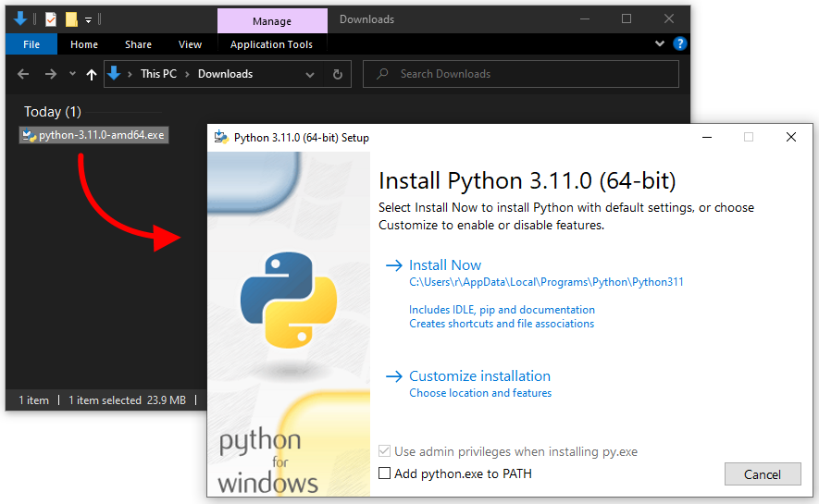Viewport: 819px width, 504px height.
Task: Click This PC in the address breadcrumb
Action: [x=158, y=74]
